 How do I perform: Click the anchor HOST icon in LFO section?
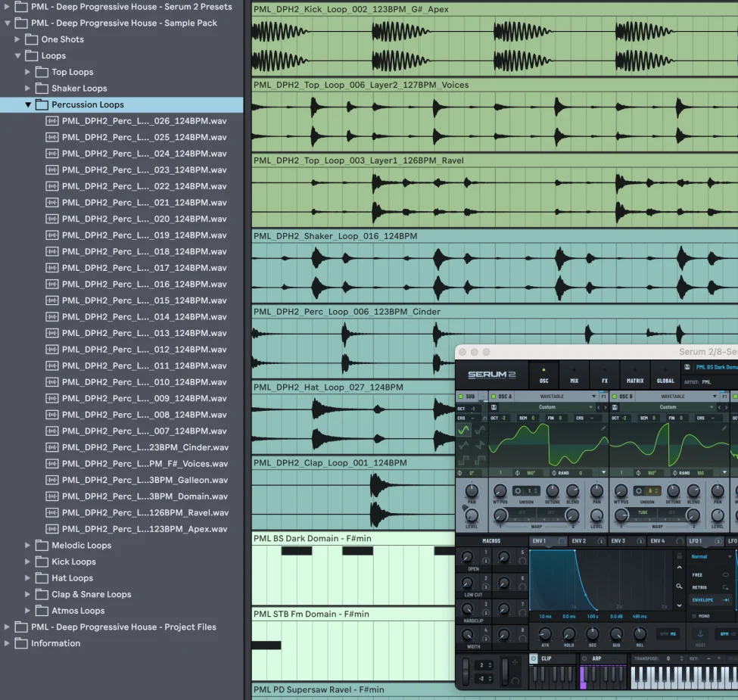click(x=700, y=634)
